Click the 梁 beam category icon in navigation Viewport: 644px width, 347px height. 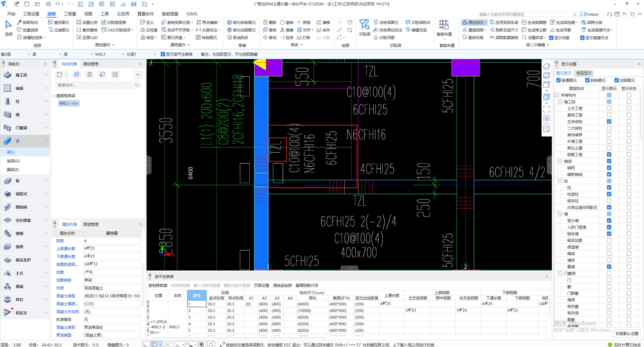(x=8, y=141)
